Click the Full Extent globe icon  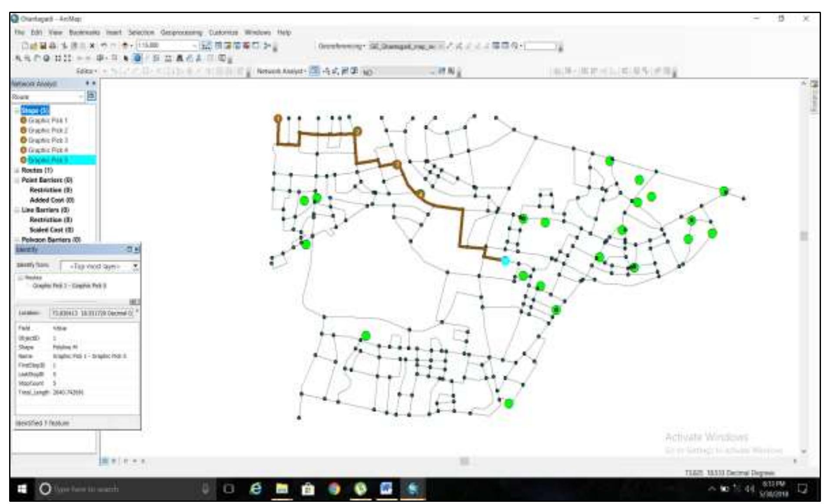coord(46,58)
